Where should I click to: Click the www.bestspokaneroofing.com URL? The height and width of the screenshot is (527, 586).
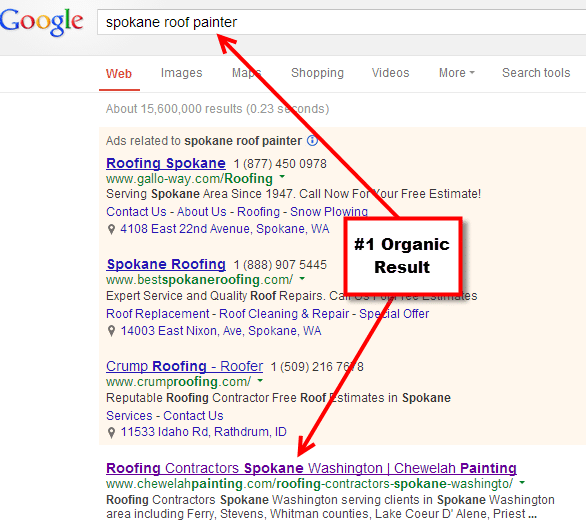tap(200, 280)
